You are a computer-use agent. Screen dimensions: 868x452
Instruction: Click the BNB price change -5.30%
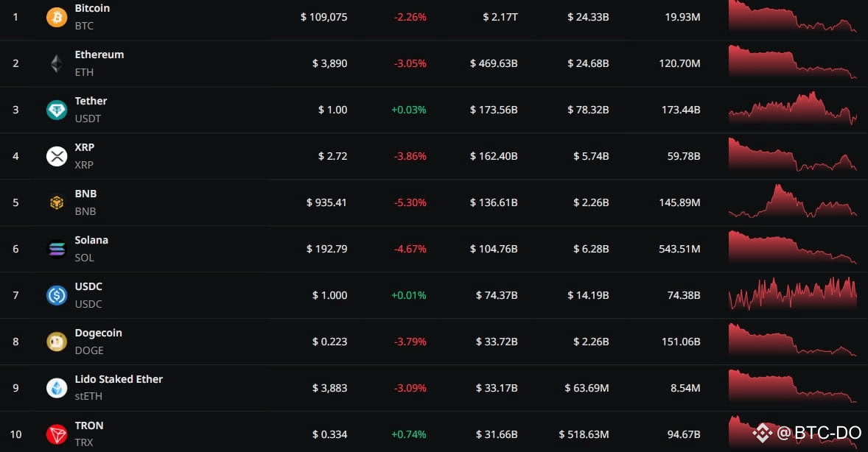pyautogui.click(x=410, y=202)
